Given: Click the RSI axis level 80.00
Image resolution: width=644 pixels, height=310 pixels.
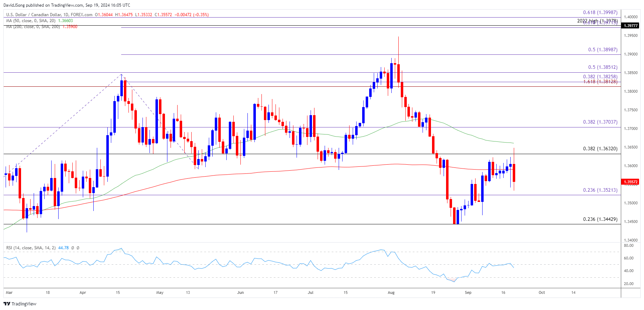Looking at the screenshot, I should click(629, 245).
